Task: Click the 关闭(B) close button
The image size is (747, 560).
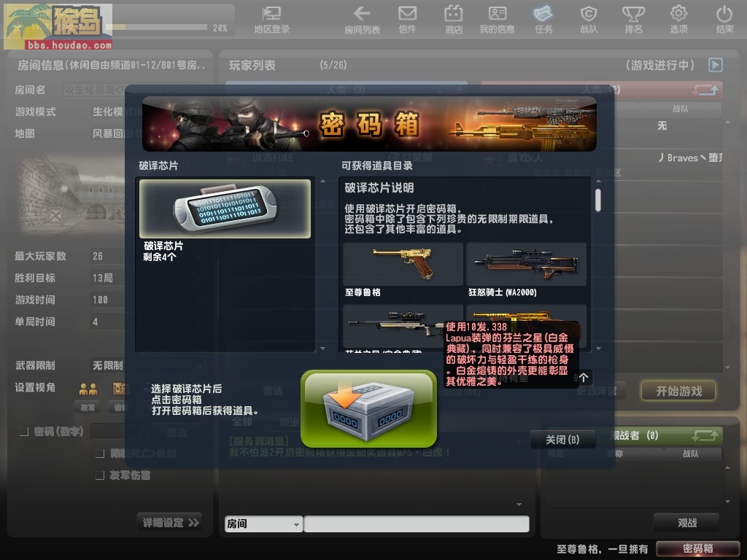Action: [x=562, y=440]
